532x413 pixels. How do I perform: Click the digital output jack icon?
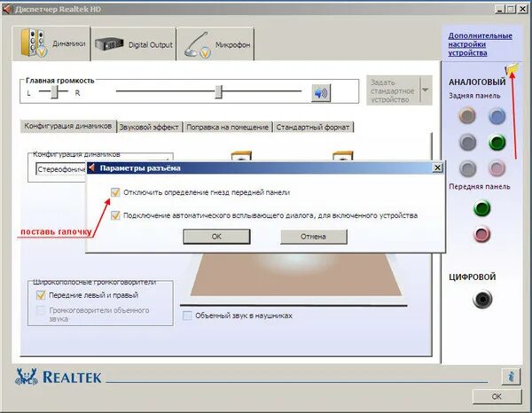point(481,299)
